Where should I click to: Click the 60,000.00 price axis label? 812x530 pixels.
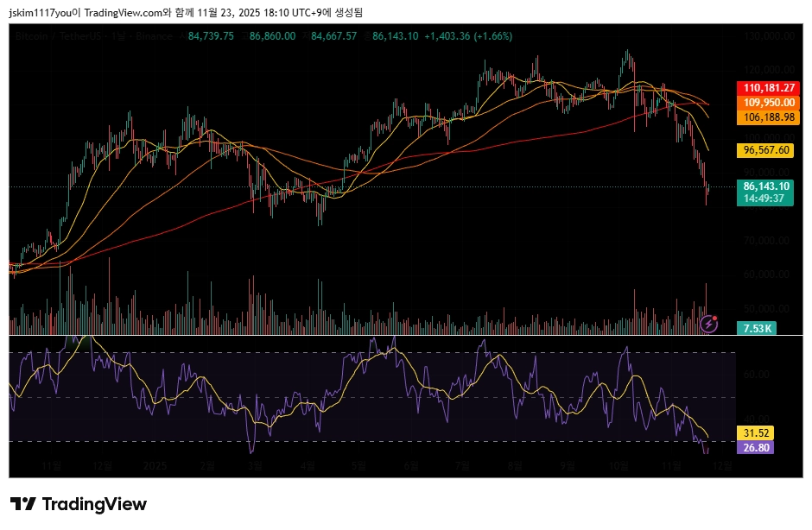[766, 274]
